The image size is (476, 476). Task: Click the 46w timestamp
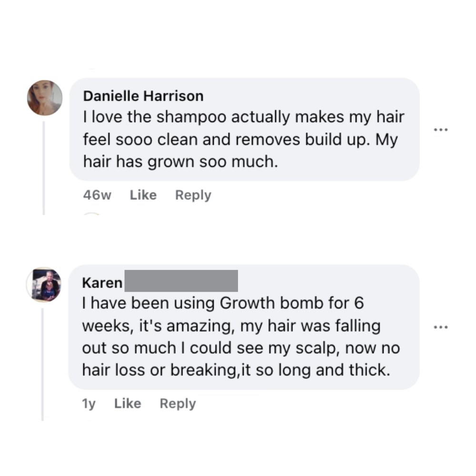(97, 195)
